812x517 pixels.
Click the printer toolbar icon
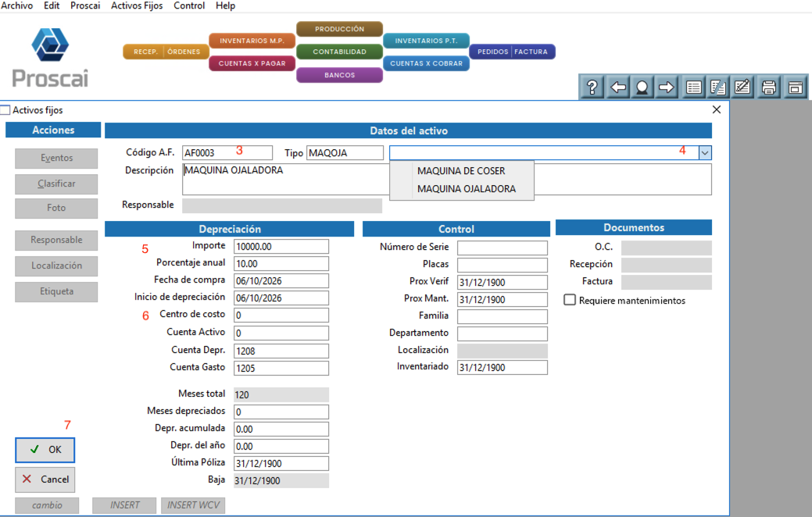click(x=769, y=87)
